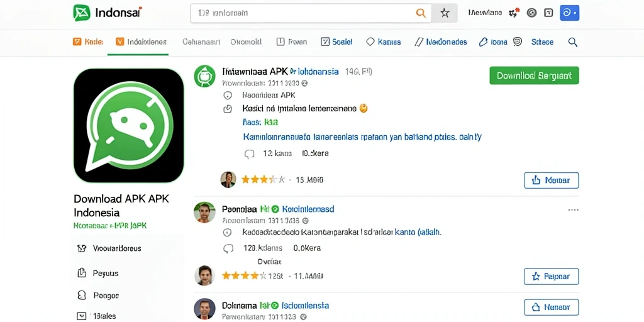Open the Peyuus sidebar item
The height and width of the screenshot is (322, 644).
click(x=97, y=273)
